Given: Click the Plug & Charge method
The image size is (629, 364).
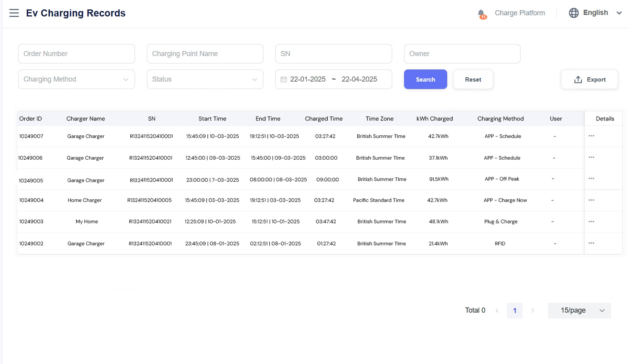Looking at the screenshot, I should coord(501,222).
